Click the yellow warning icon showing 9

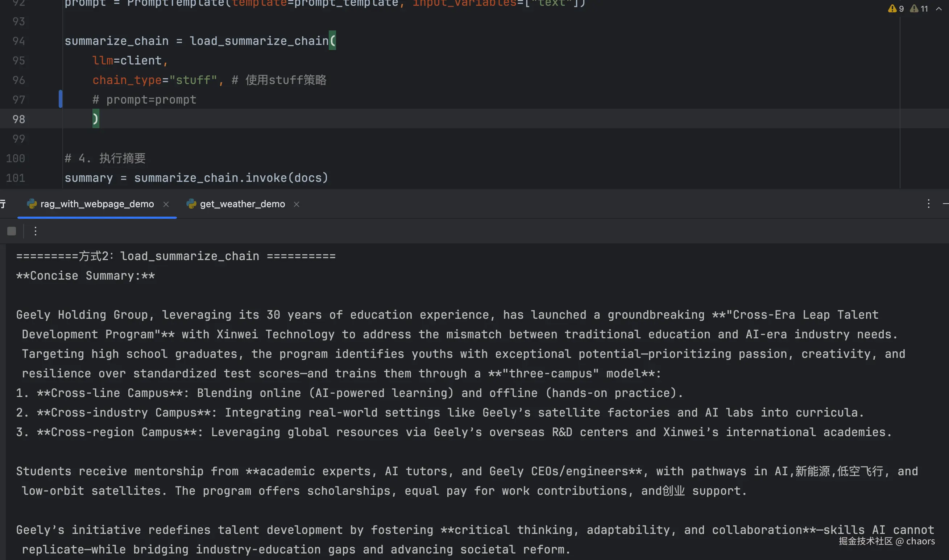[892, 9]
